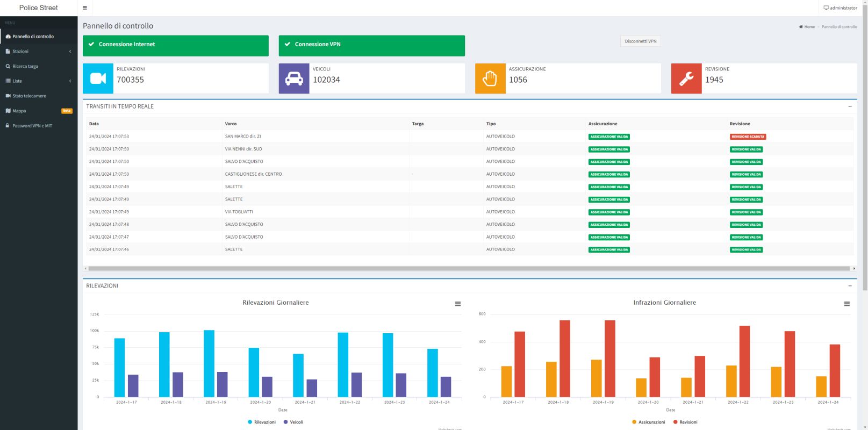Screen dimensions: 868x430
Task: Open Rilevazioni Giornaliere chart context menu
Action: click(x=458, y=304)
